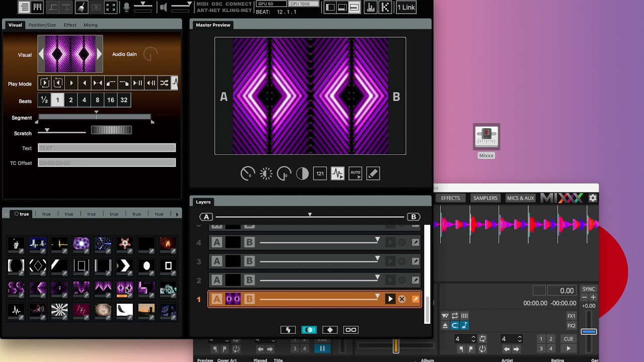Set Beats to 16
644x362 pixels.
point(111,100)
